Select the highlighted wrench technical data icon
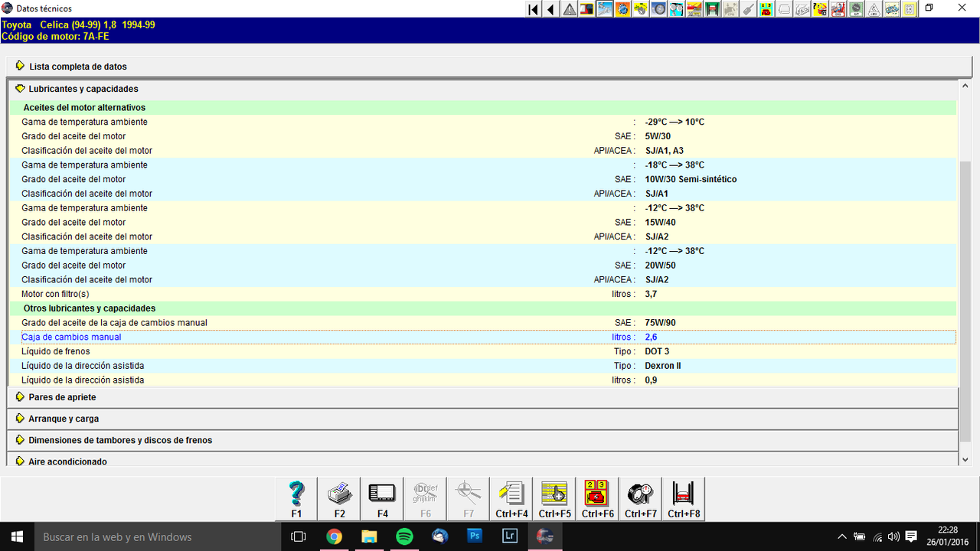 click(605, 9)
